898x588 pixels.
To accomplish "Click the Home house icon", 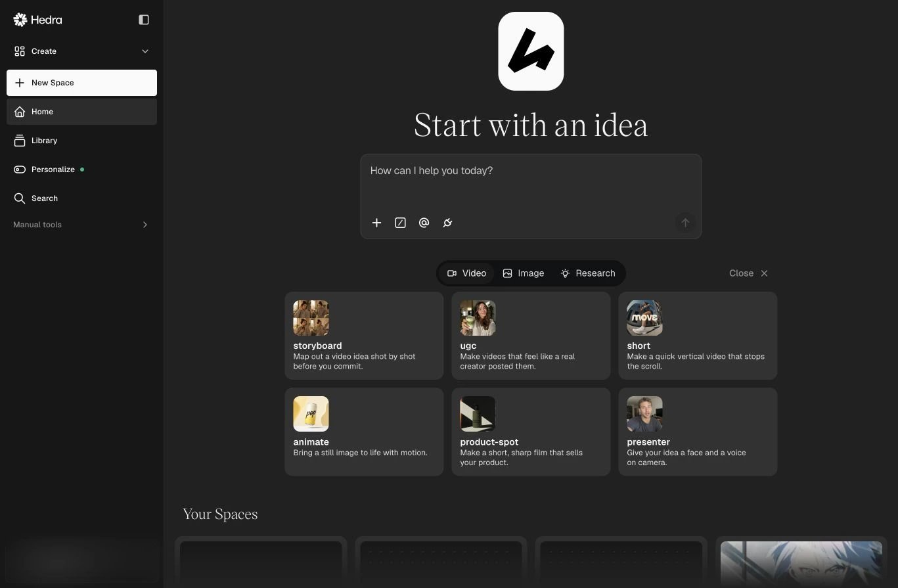I will tap(20, 112).
